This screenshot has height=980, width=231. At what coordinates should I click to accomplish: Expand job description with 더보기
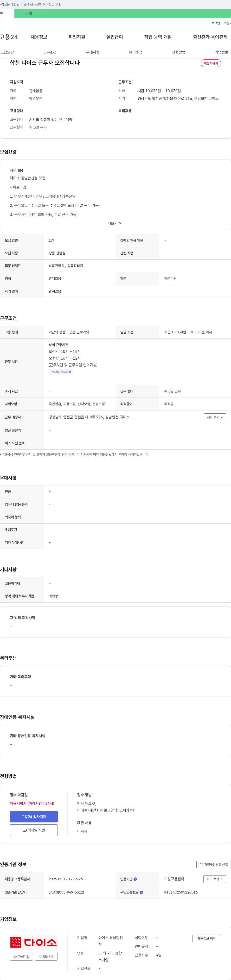pyautogui.click(x=115, y=223)
